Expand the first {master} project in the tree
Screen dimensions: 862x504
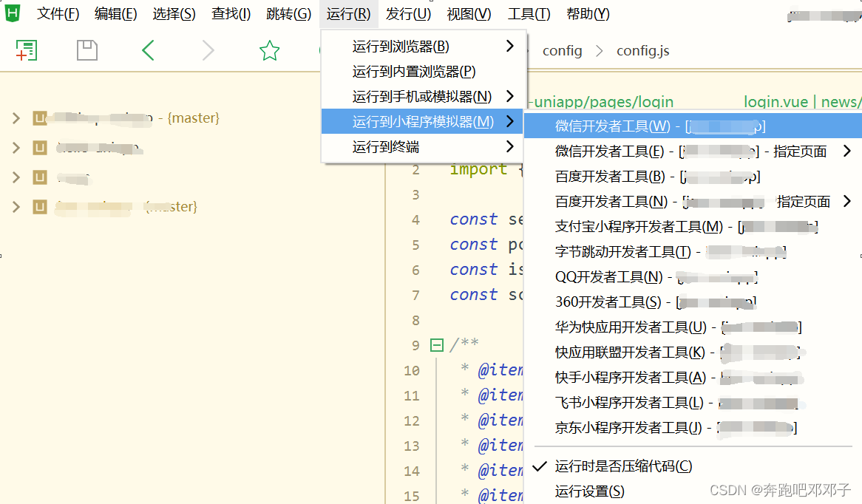(16, 118)
